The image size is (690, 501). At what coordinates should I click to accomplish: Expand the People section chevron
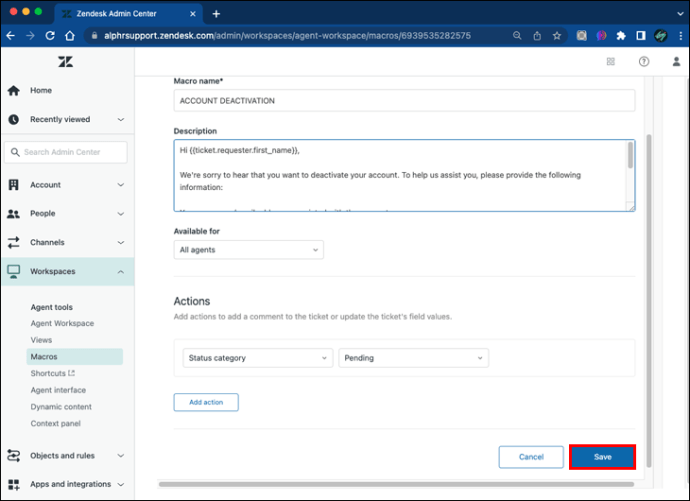[121, 214]
